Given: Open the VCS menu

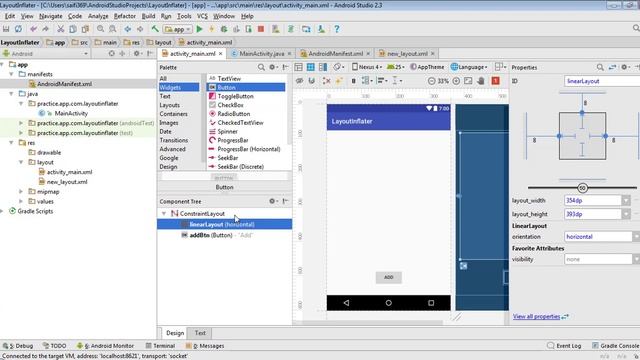Looking at the screenshot, I should 202,16.
